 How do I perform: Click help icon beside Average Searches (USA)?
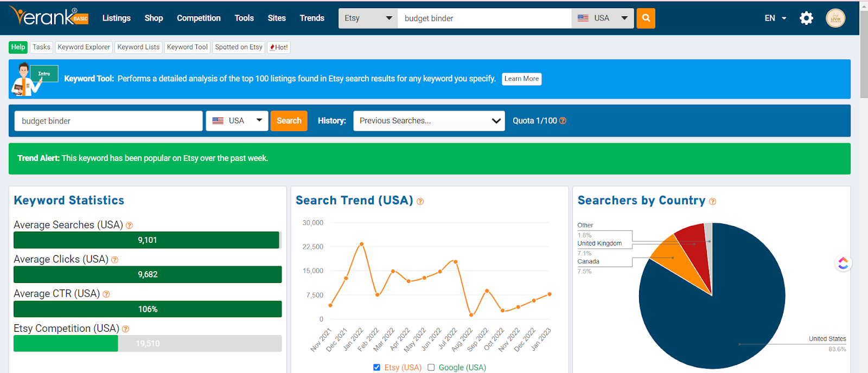tap(129, 226)
